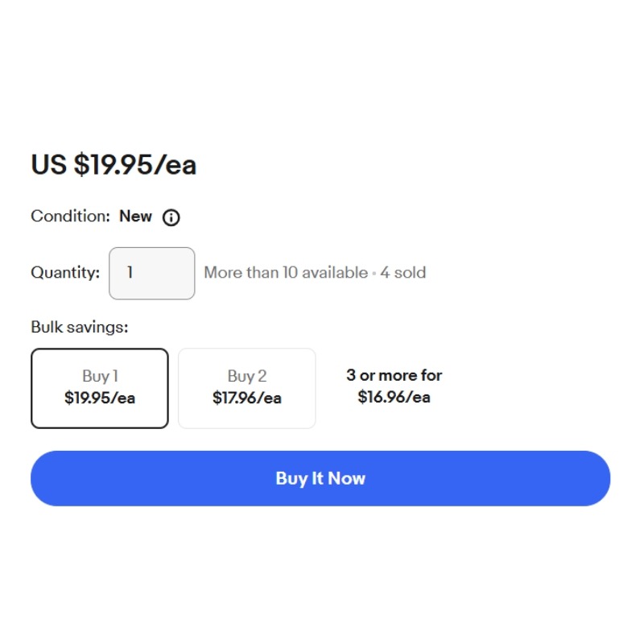Click the Condition label
Screen dimensions: 644x644
(x=71, y=216)
